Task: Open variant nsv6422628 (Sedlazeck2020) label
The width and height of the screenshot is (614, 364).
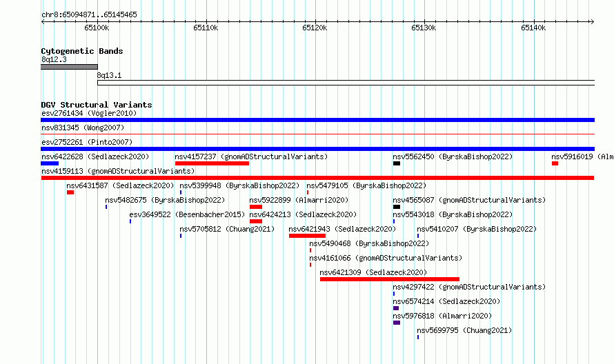Action: [x=95, y=156]
